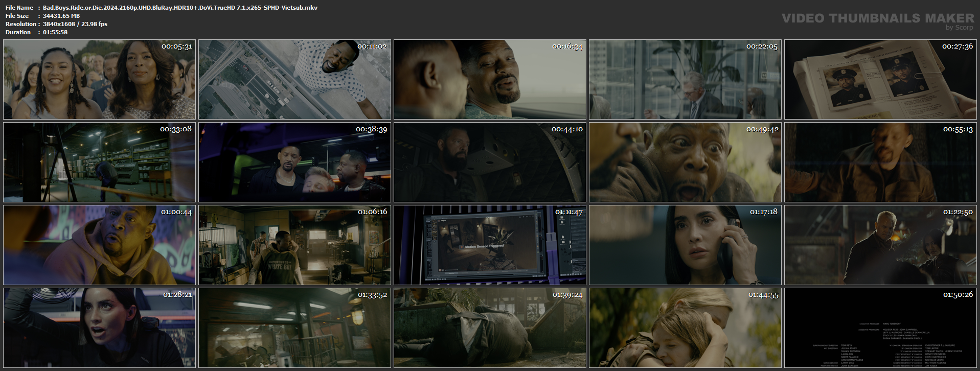Screen dimensions: 980x371
Task: Open the warehouse thumbnail at 00:33:08
Action: coord(99,162)
